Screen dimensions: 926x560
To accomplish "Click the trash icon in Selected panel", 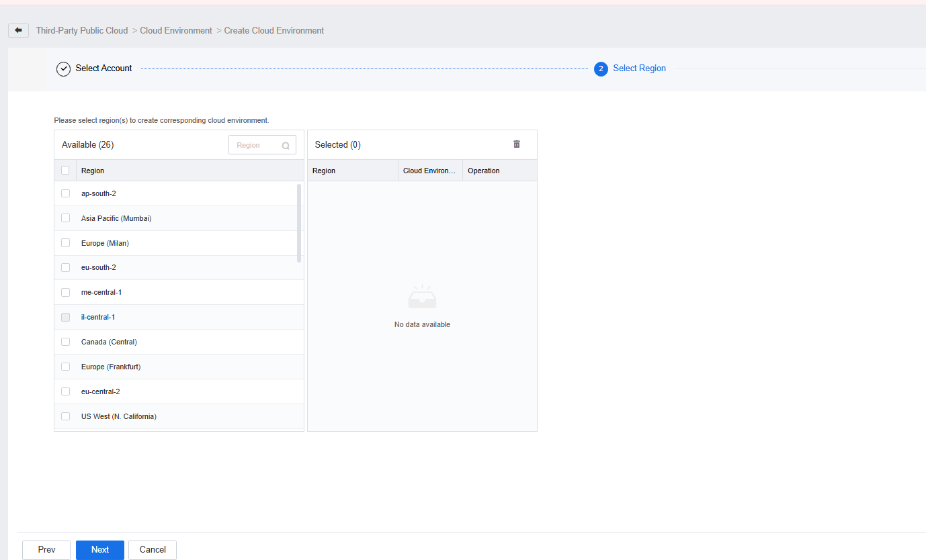I will pos(517,144).
